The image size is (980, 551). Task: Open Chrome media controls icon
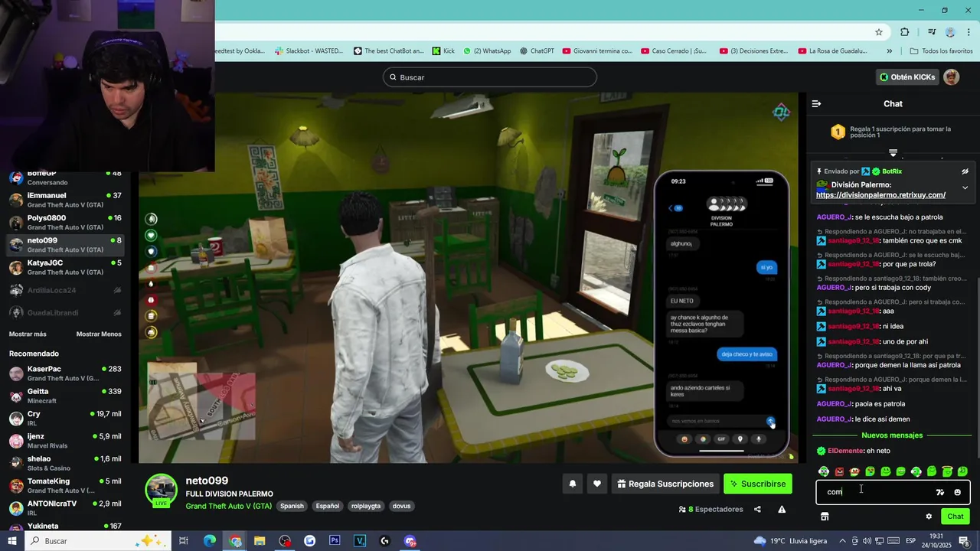[x=932, y=32]
